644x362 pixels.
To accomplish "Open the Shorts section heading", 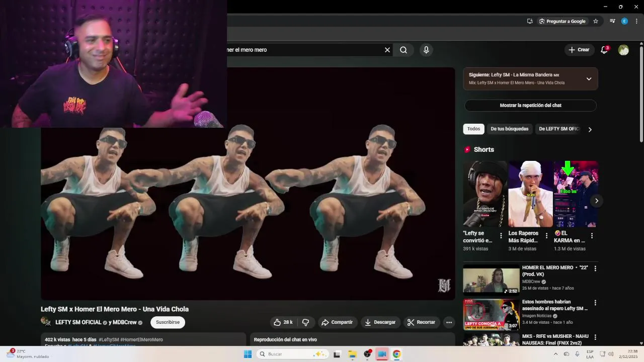I will click(484, 149).
